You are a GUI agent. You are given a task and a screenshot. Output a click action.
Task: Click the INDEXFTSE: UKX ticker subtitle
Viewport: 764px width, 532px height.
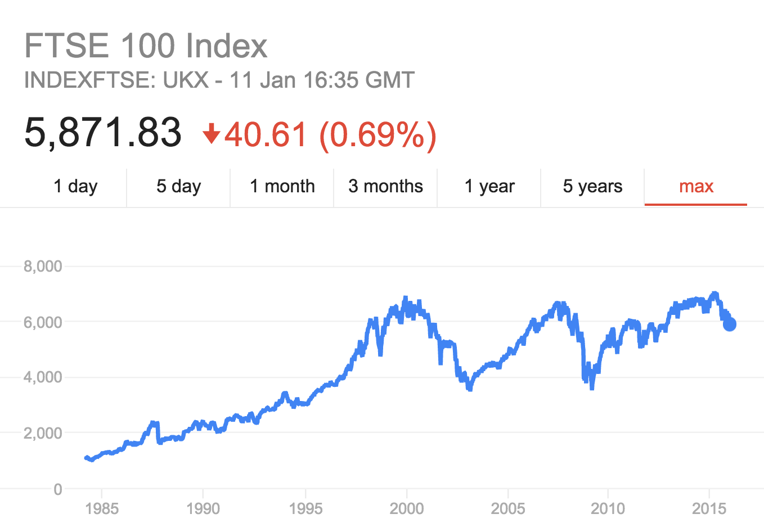tap(116, 80)
